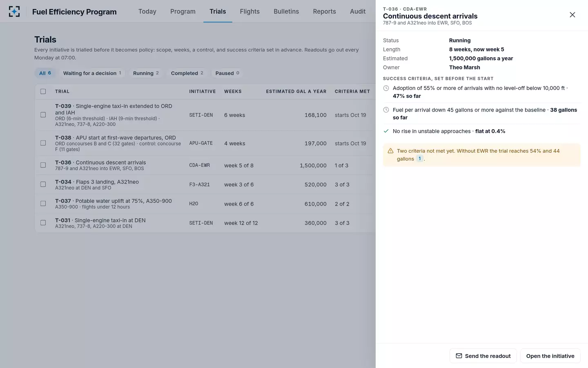Show only Completed trials
Image resolution: width=588 pixels, height=368 pixels.
pyautogui.click(x=187, y=73)
